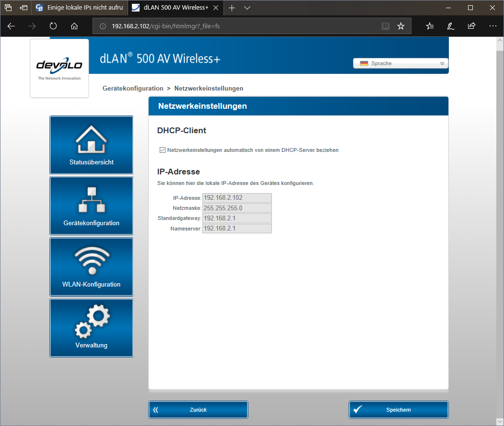The height and width of the screenshot is (426, 504).
Task: Click the DHCP-Client heading text
Action: [x=182, y=130]
